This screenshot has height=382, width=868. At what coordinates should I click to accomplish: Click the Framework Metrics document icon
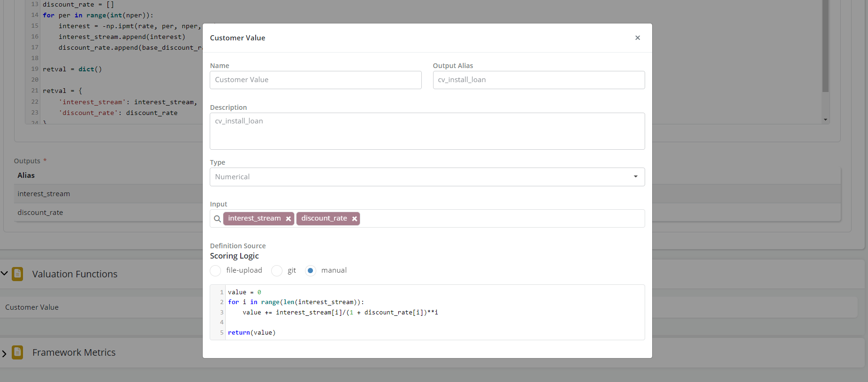pos(17,352)
